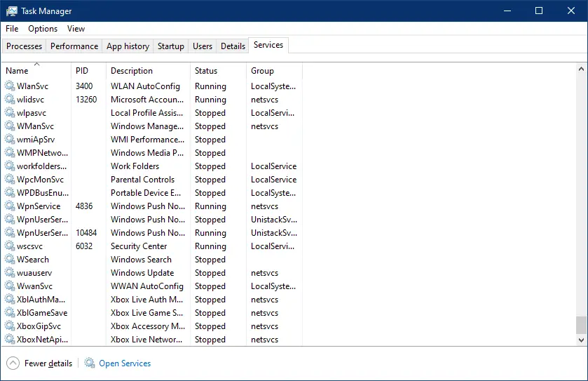Screen dimensions: 588x381
Task: Click the gear icon beside WlanSvc
Action: point(10,86)
